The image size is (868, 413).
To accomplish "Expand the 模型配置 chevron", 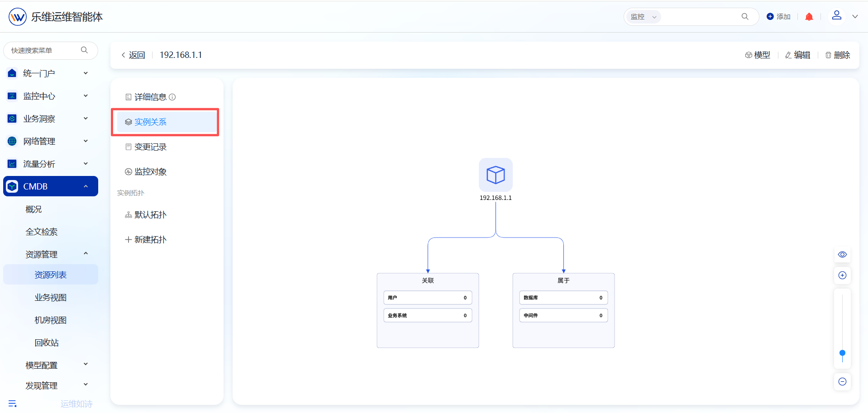I will (x=86, y=365).
